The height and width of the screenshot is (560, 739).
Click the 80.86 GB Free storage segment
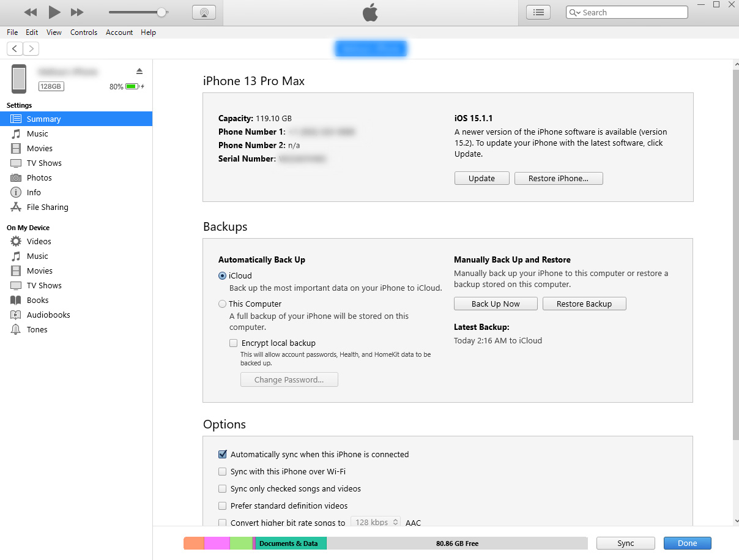click(457, 543)
